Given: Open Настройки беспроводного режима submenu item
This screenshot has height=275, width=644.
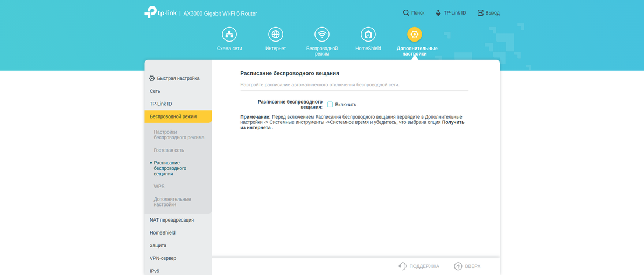Looking at the screenshot, I should point(179,135).
